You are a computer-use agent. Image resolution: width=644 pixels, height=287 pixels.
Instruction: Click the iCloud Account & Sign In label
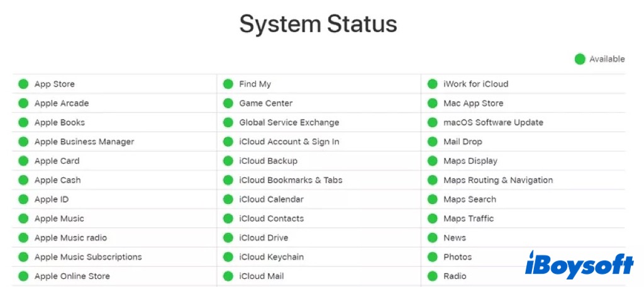click(x=289, y=142)
